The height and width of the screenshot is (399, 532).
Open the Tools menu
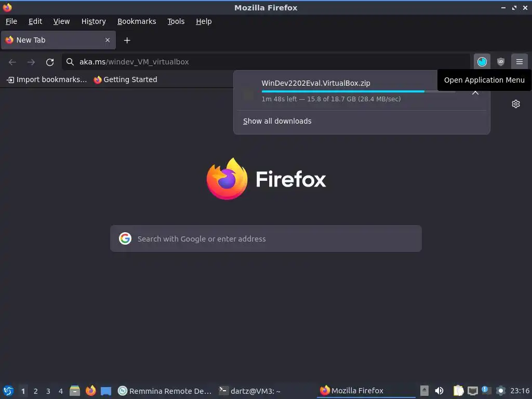tap(176, 21)
